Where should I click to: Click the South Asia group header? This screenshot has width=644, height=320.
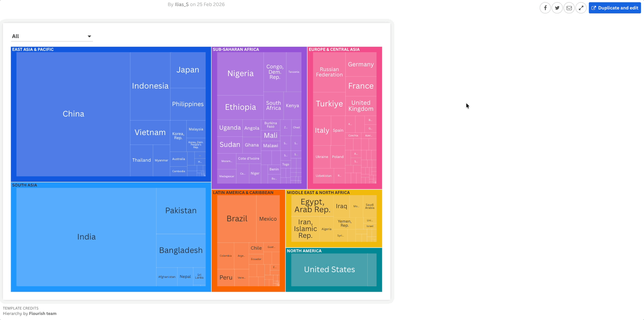25,185
